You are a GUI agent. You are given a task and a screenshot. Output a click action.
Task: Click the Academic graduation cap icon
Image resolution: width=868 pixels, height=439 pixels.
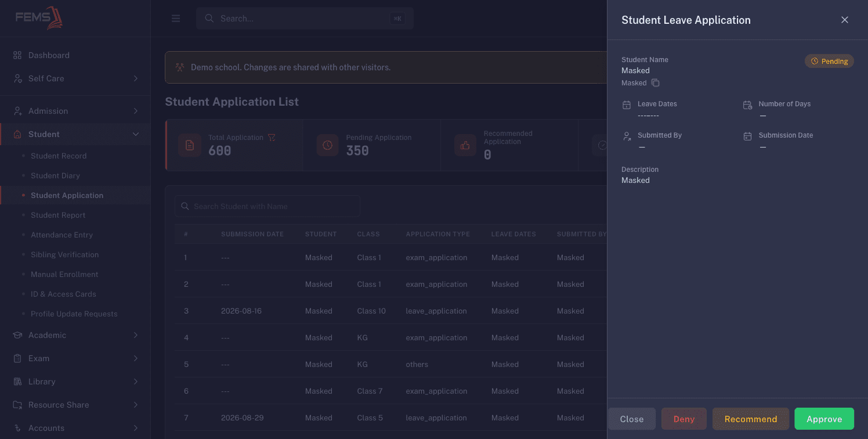pyautogui.click(x=17, y=335)
